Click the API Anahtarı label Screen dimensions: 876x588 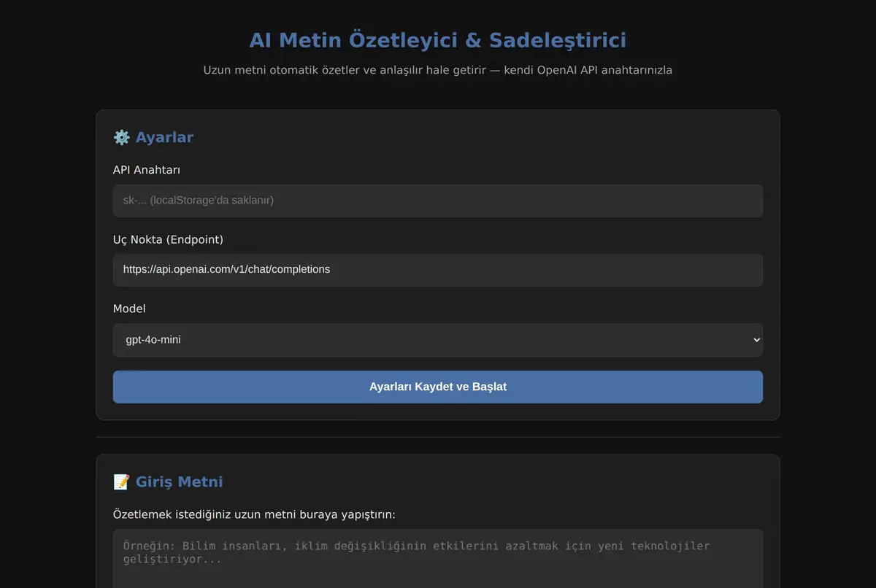click(x=147, y=170)
